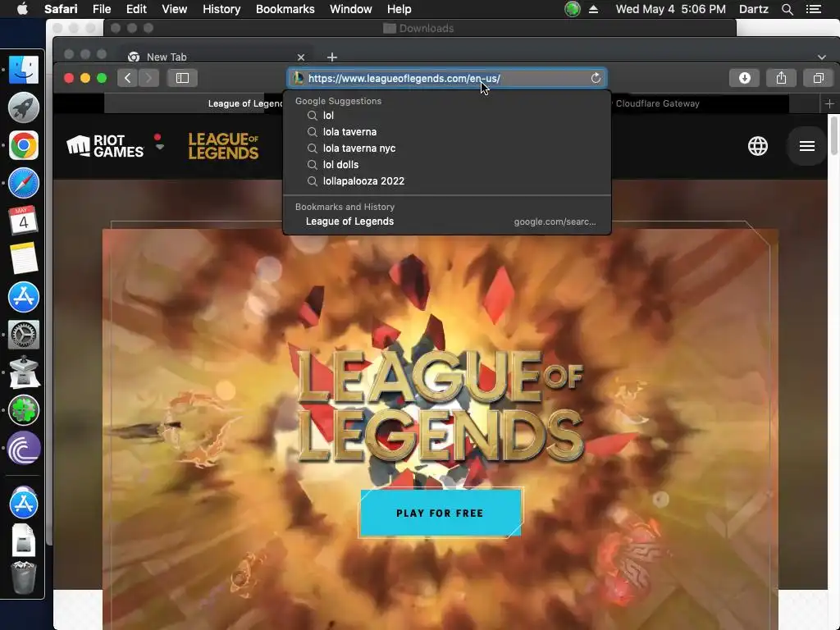This screenshot has width=840, height=630.
Task: Expand Riot Games dropdown arrow
Action: pyautogui.click(x=159, y=146)
